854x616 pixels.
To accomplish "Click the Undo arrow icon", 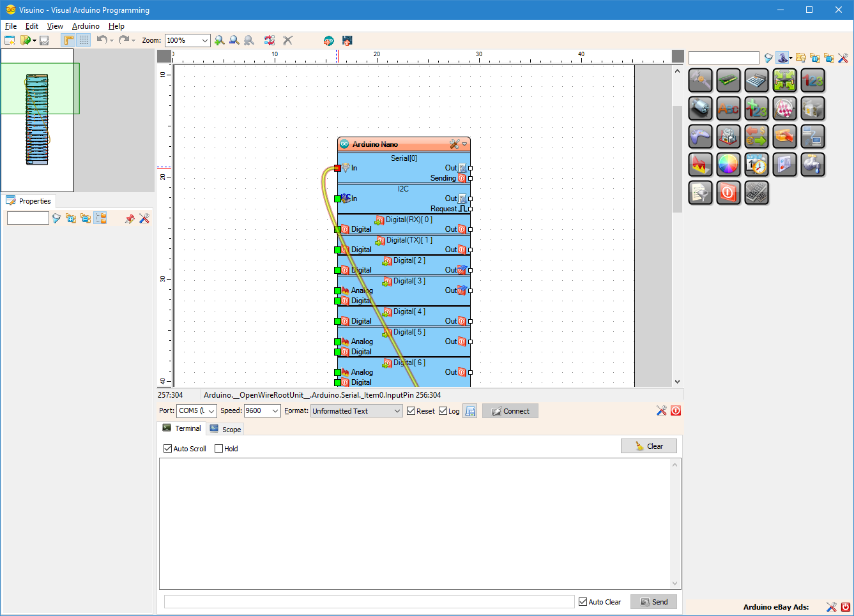I will click(102, 40).
